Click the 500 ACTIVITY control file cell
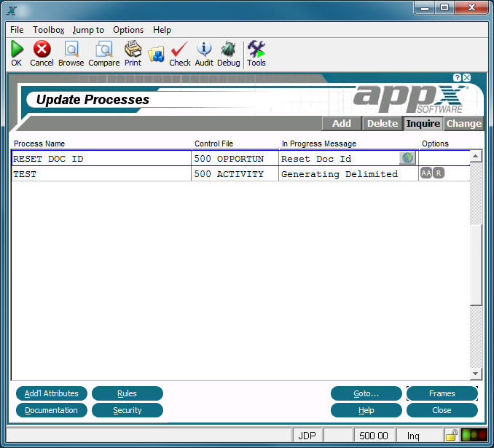This screenshot has height=448, width=494. point(235,174)
